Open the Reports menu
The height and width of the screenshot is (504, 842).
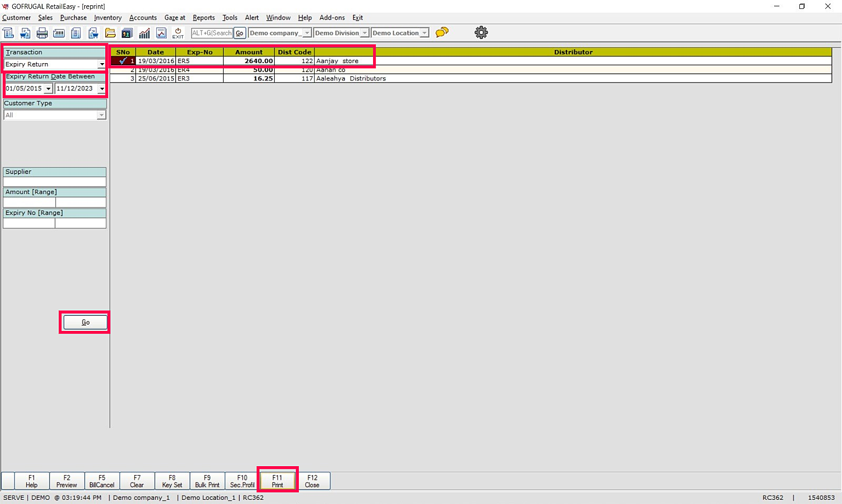point(204,18)
